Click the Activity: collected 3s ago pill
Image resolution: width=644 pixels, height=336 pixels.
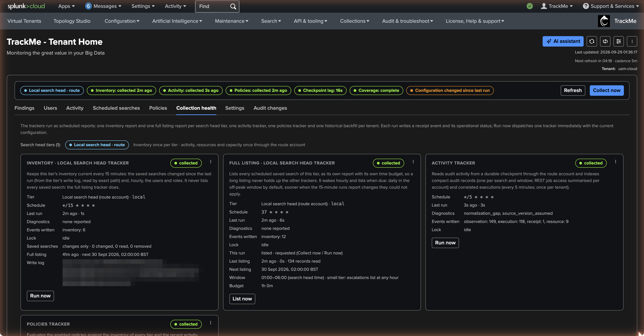(x=190, y=91)
